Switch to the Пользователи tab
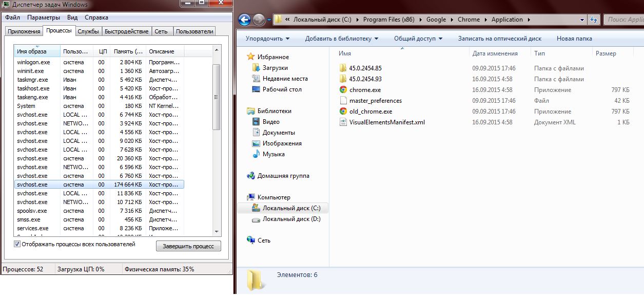This screenshot has height=295, width=644. pyautogui.click(x=194, y=31)
